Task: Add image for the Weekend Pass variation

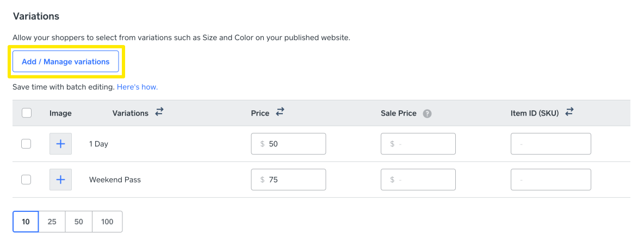Action: click(60, 180)
